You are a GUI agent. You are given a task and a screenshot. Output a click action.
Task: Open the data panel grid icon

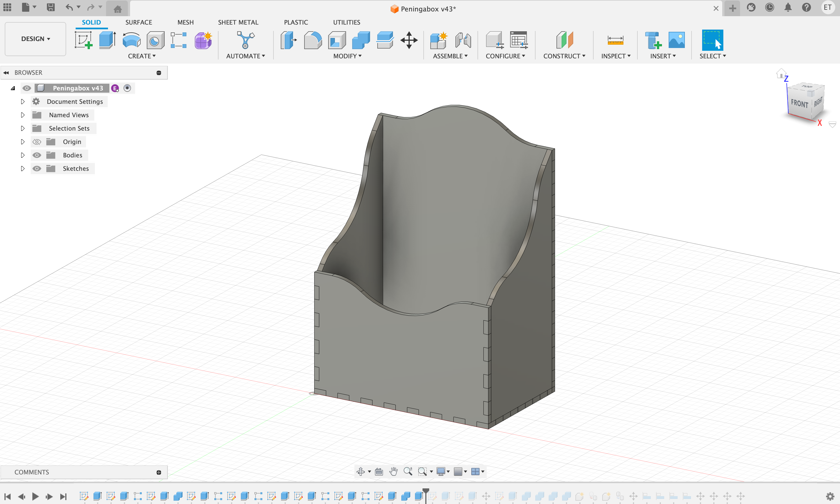pos(7,7)
